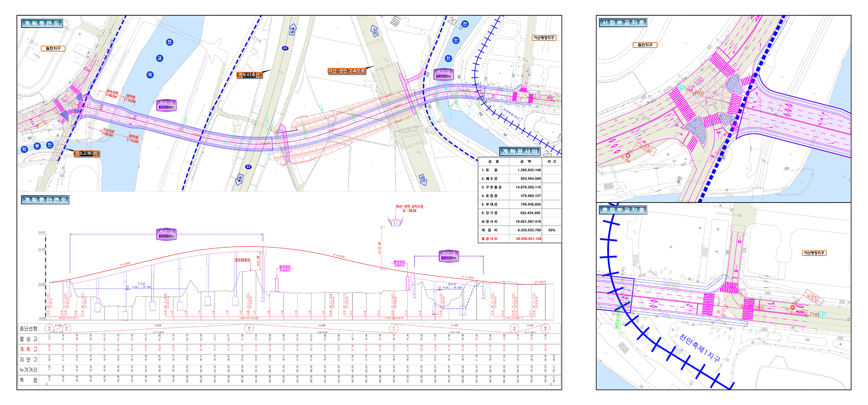Select the 아산탕정지구 label in the plan view

[544, 38]
